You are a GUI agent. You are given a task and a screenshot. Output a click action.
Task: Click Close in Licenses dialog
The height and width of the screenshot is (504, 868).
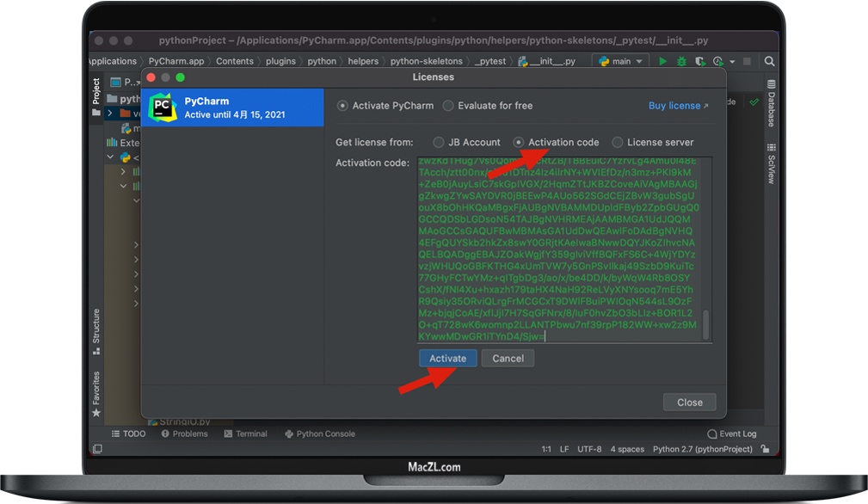click(x=689, y=403)
